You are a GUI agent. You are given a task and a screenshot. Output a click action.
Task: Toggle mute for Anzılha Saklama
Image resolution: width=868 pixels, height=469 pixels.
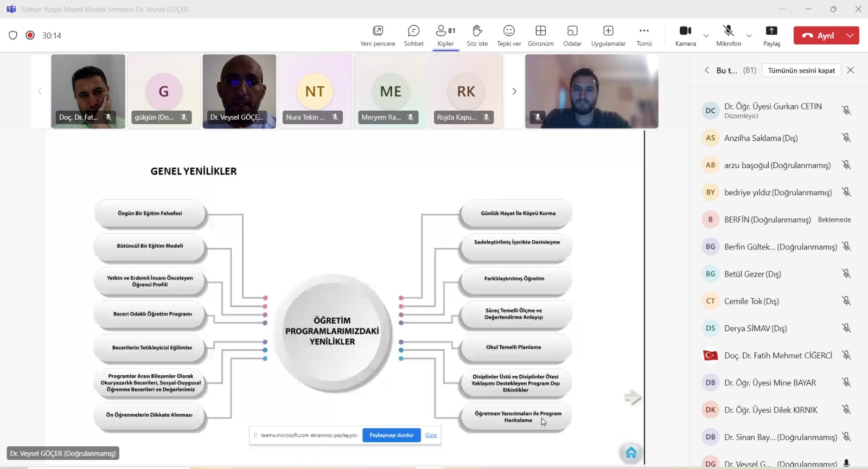tap(846, 138)
